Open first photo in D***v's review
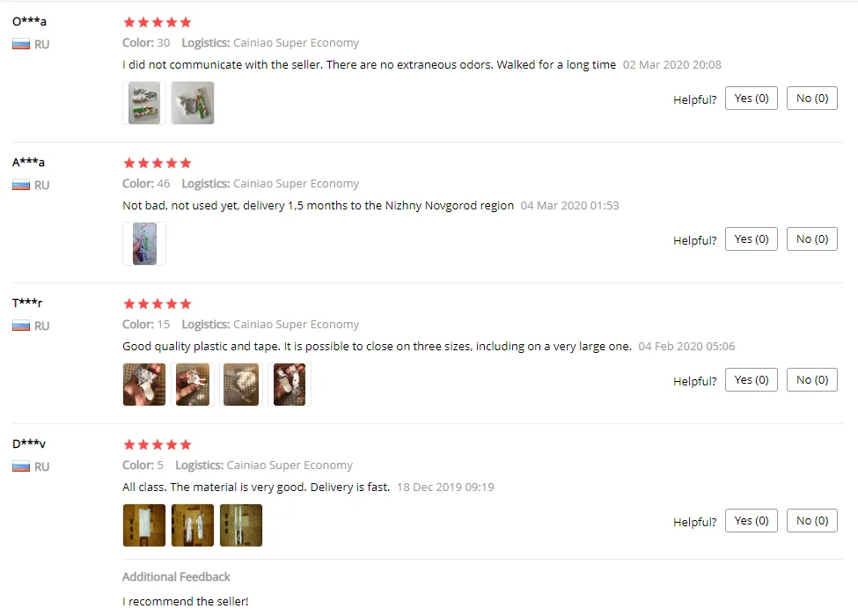Image resolution: width=858 pixels, height=616 pixels. click(x=144, y=525)
